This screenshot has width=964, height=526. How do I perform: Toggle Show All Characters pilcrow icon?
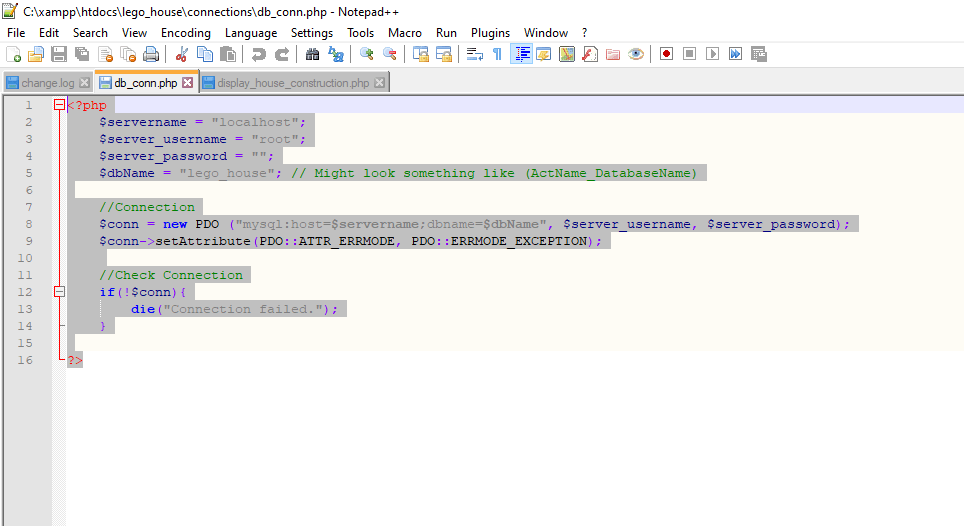[497, 54]
